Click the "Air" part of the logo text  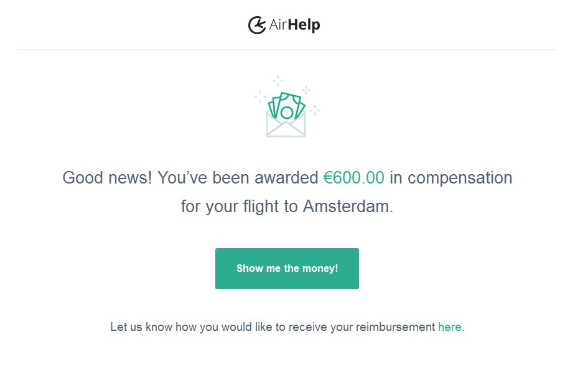coord(277,26)
